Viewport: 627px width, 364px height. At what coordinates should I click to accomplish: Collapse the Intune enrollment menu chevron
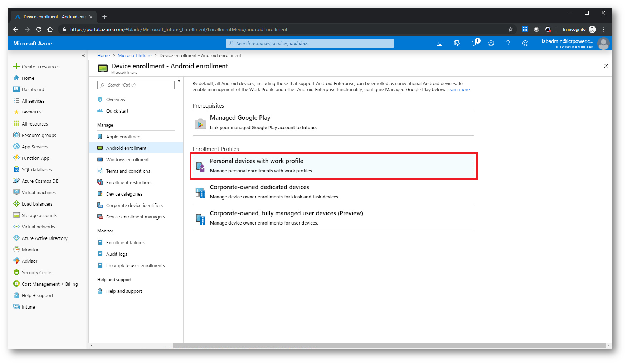click(179, 81)
